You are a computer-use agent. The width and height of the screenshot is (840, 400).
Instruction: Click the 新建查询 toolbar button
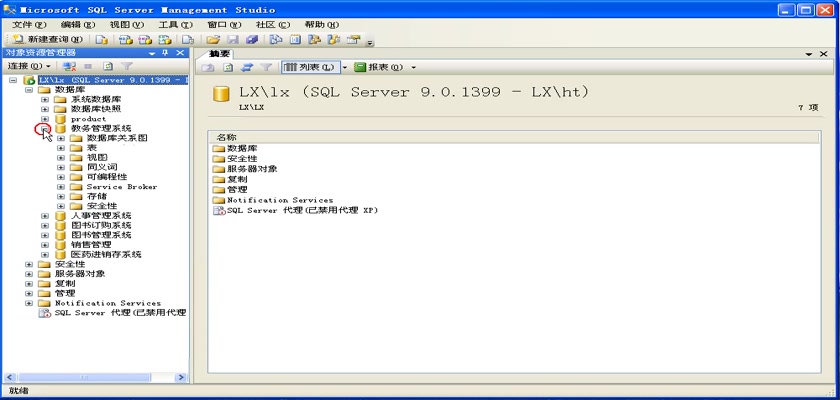click(x=48, y=39)
